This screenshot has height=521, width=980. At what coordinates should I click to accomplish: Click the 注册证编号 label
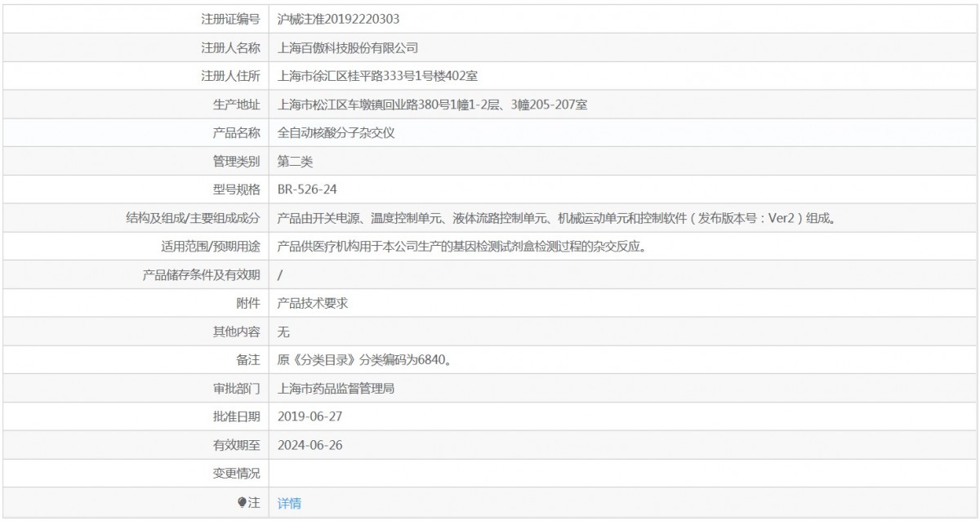tap(230, 18)
